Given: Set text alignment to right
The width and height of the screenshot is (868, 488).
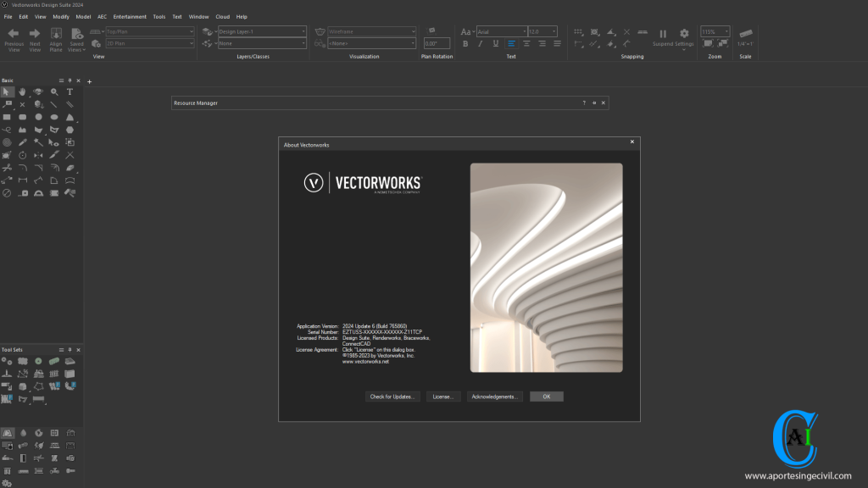Looking at the screenshot, I should (x=542, y=44).
